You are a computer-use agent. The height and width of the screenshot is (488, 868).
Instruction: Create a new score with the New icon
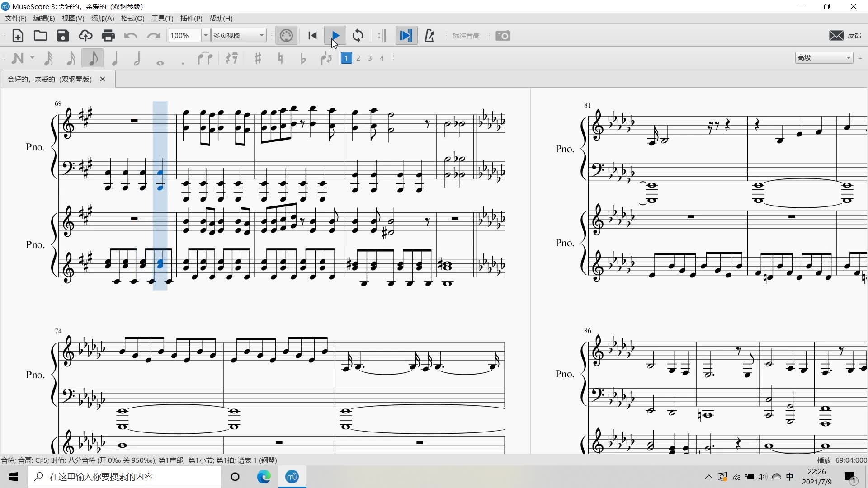click(18, 36)
